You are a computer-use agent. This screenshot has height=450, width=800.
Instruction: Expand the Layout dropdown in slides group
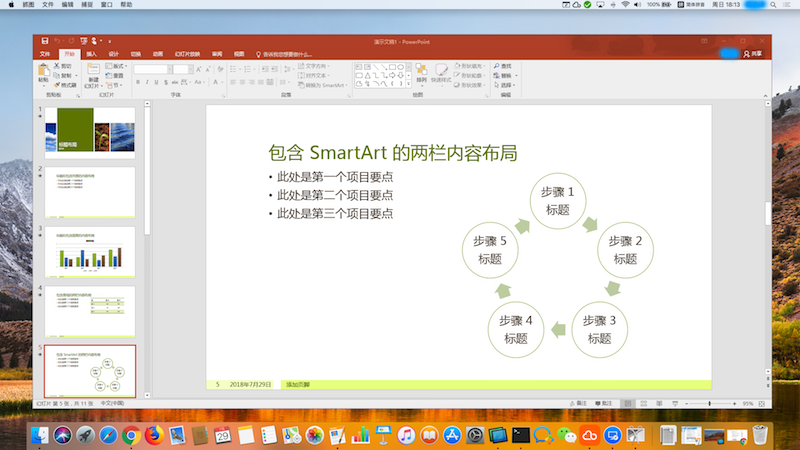coord(116,66)
